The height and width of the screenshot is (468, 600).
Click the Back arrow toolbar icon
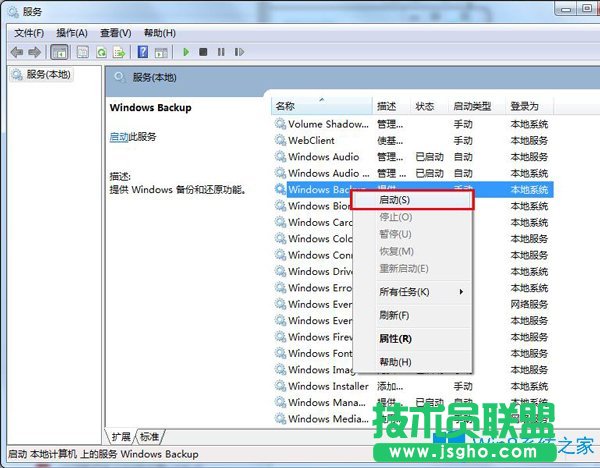pos(17,52)
